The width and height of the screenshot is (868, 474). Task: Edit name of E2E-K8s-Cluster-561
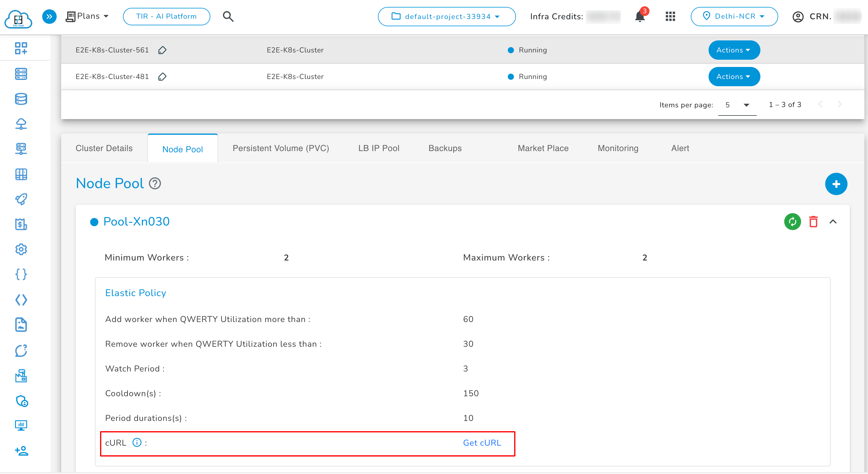[x=162, y=50]
